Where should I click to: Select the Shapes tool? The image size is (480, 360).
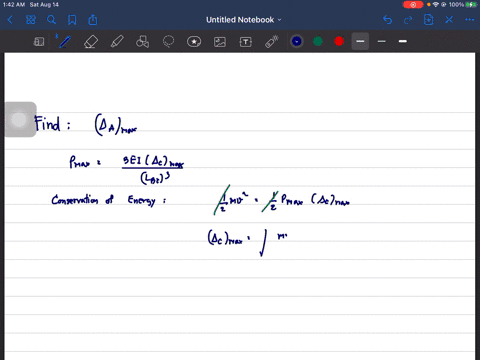142,42
